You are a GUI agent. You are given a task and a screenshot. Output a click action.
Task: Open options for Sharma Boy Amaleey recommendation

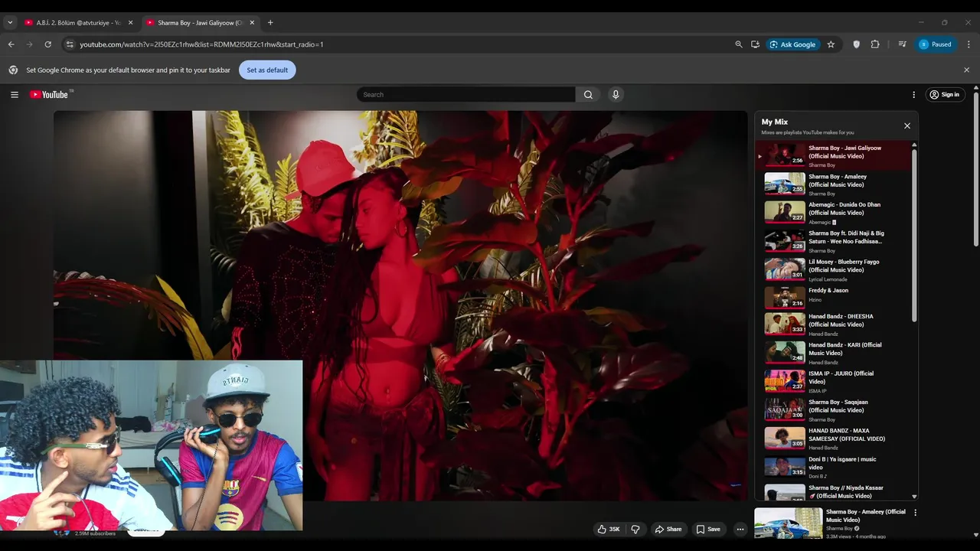click(915, 513)
